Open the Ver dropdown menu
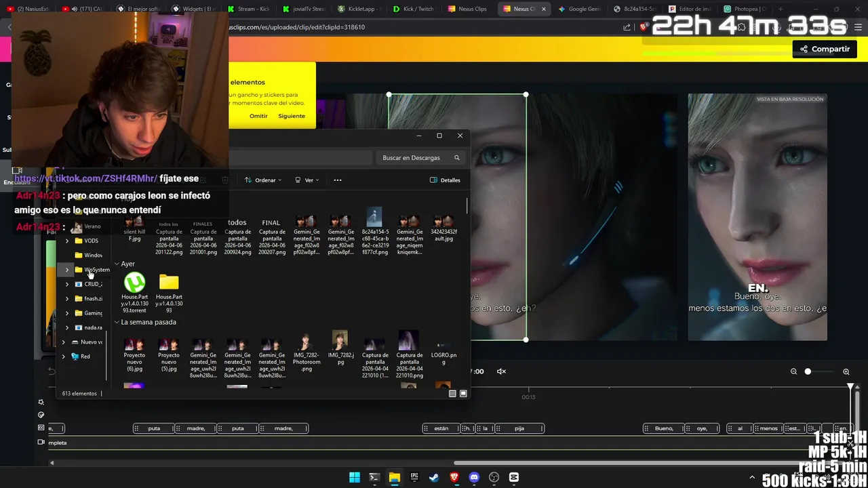Viewport: 868px width, 488px height. pos(307,180)
